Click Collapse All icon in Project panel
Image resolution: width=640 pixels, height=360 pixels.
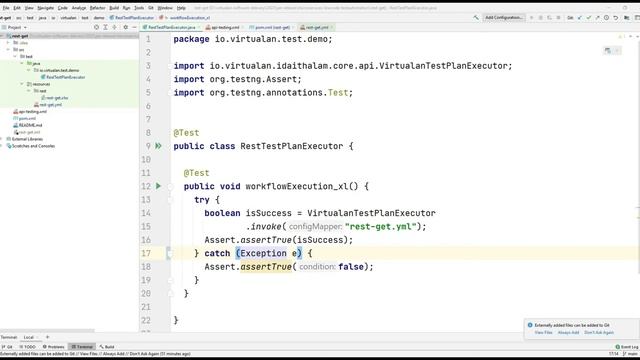[x=114, y=27]
